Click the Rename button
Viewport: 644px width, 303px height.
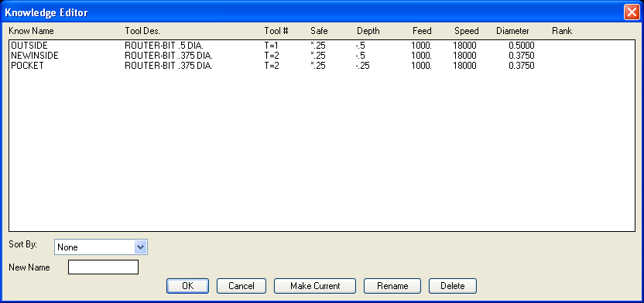click(392, 286)
